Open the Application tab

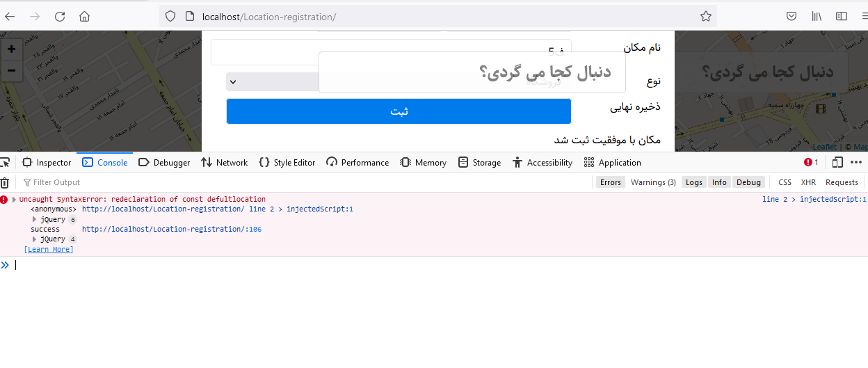point(613,162)
